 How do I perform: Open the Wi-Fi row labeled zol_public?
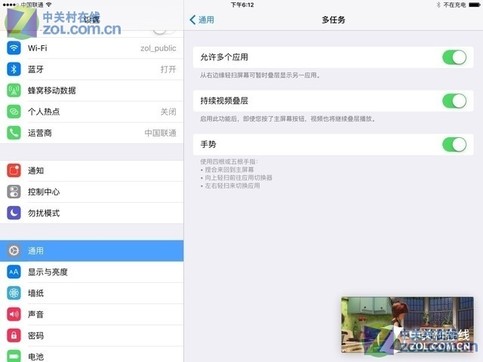[92, 48]
